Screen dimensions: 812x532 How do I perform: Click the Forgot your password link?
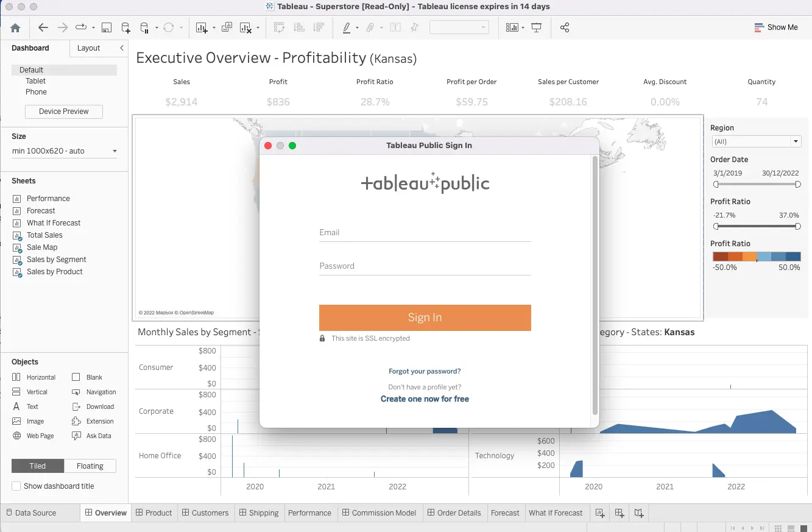pyautogui.click(x=425, y=371)
